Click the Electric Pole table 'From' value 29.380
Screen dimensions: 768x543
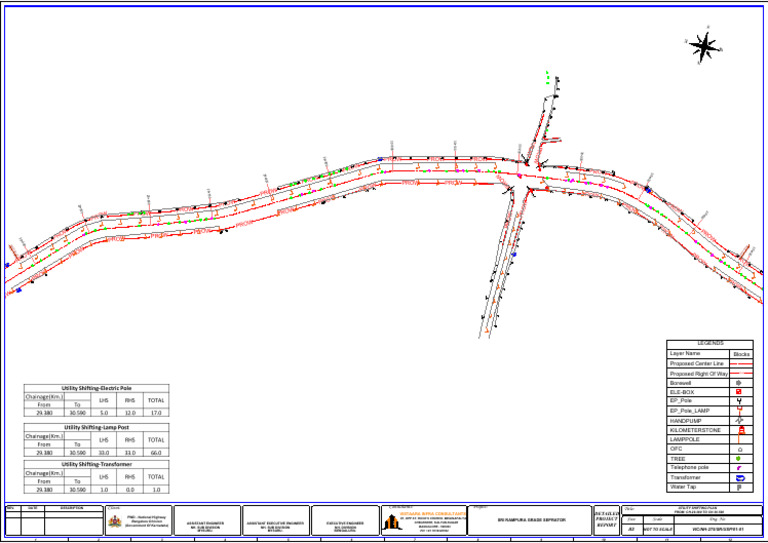44,413
